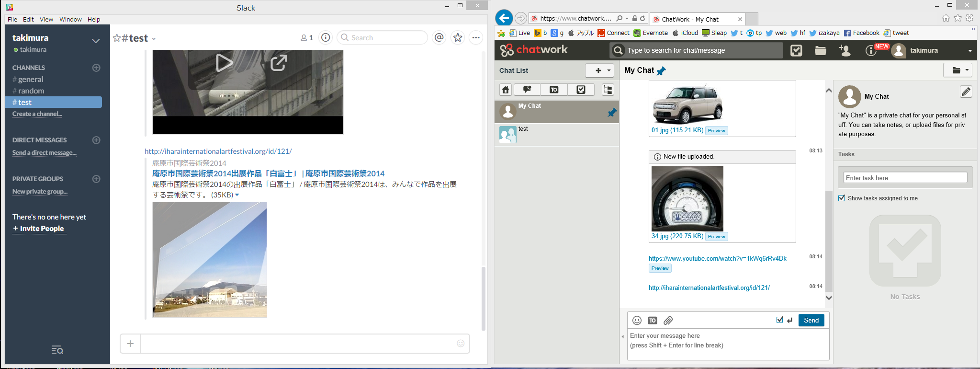Click the Slack message list scrollbar
The image size is (980, 369).
[483, 299]
